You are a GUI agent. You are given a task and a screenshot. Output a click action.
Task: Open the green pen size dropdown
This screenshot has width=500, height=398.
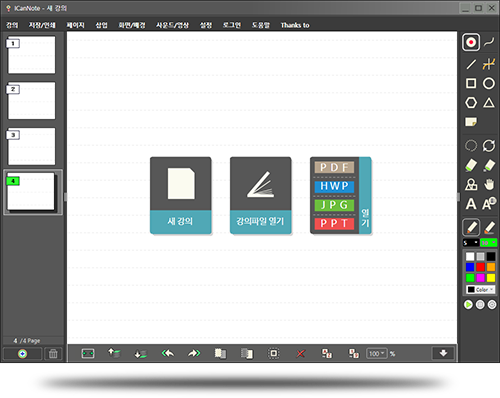[489, 243]
